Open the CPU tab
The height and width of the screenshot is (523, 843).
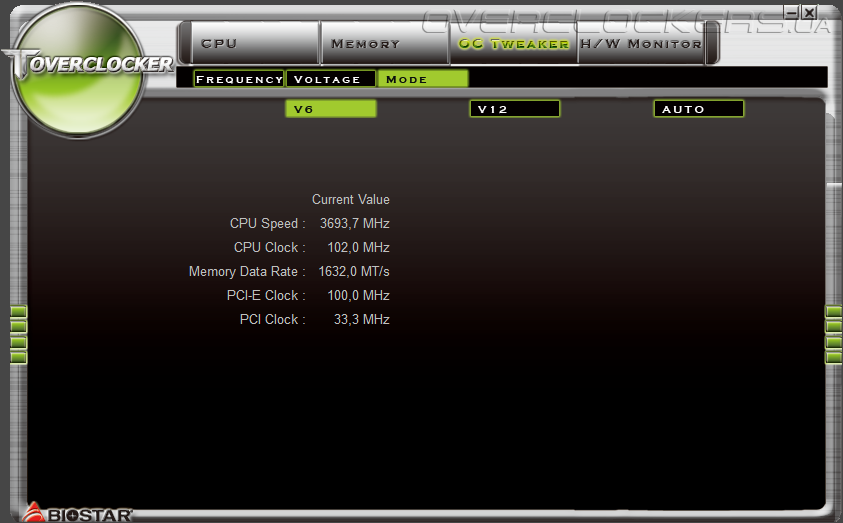255,43
